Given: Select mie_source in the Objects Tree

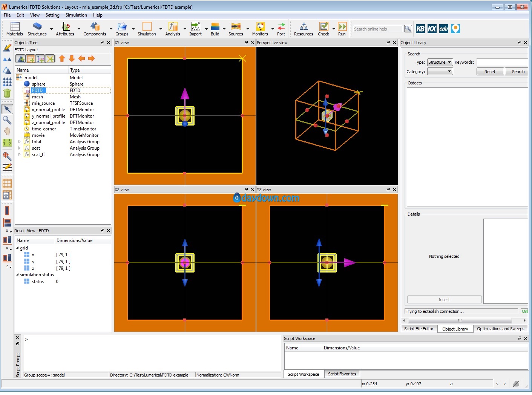Looking at the screenshot, I should (43, 103).
